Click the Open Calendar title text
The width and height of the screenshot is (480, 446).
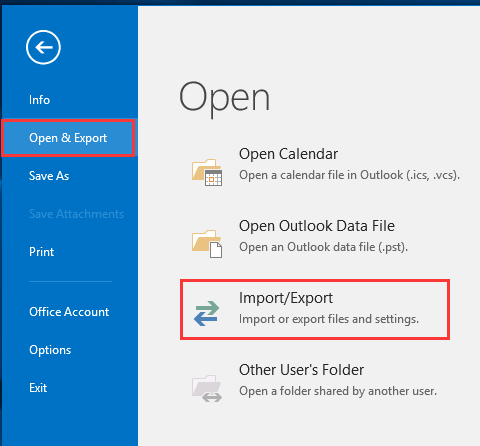288,154
